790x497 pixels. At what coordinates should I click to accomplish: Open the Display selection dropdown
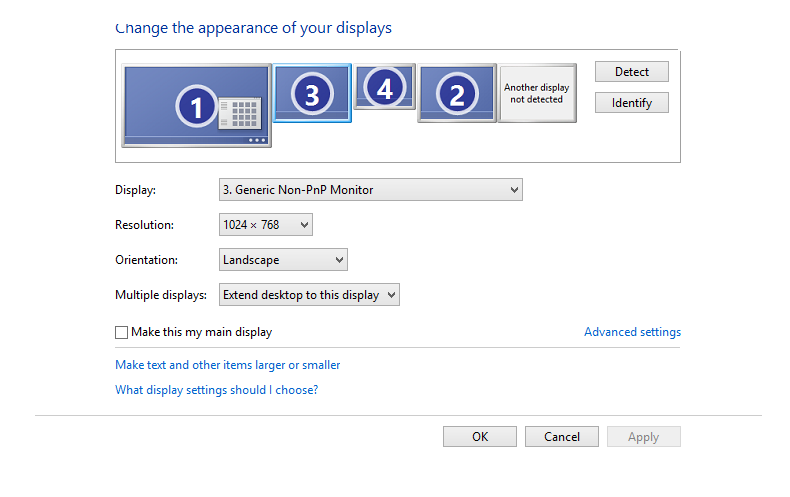371,190
